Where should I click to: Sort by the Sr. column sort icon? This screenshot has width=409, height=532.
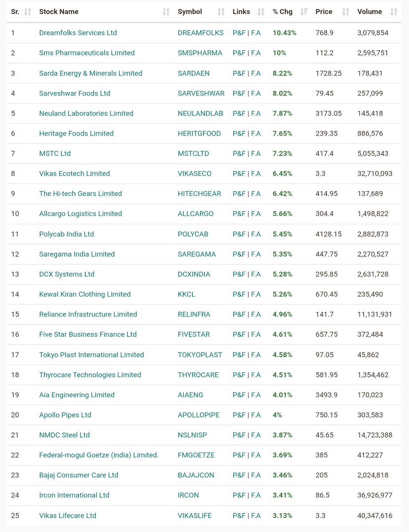[x=28, y=12]
